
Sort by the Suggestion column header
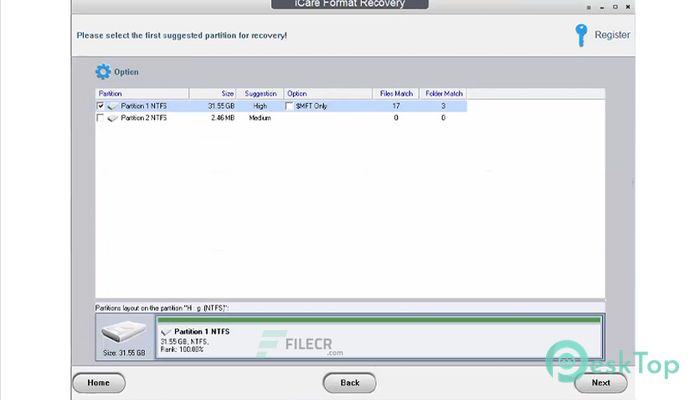click(x=260, y=93)
